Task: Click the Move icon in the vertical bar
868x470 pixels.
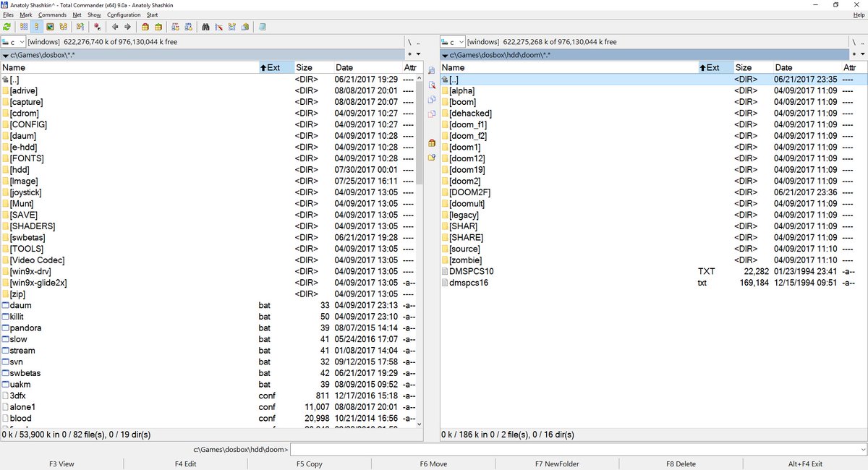Action: click(x=432, y=114)
